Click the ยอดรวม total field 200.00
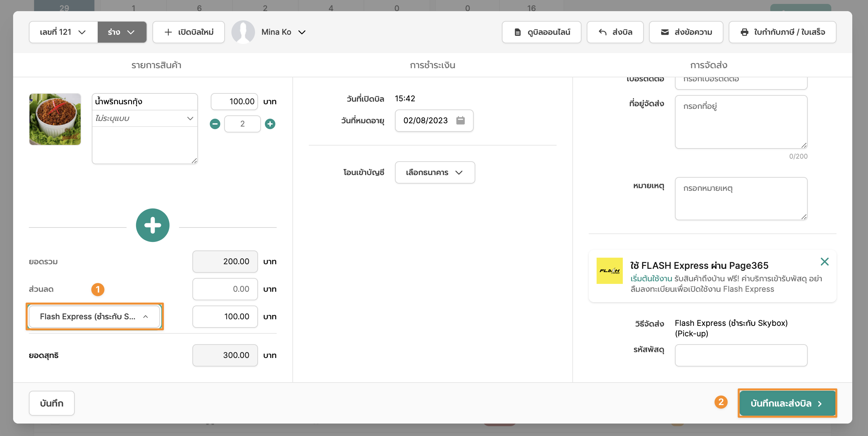The height and width of the screenshot is (436, 868). pyautogui.click(x=225, y=262)
